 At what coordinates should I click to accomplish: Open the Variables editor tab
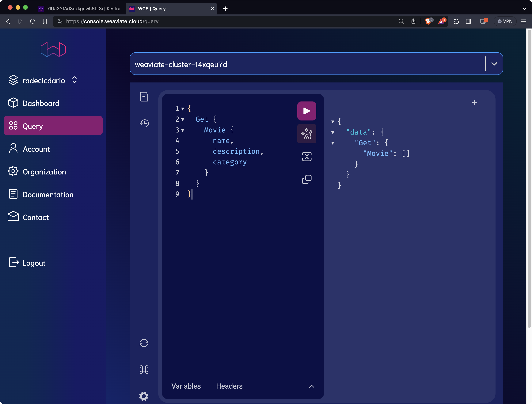[x=186, y=386]
